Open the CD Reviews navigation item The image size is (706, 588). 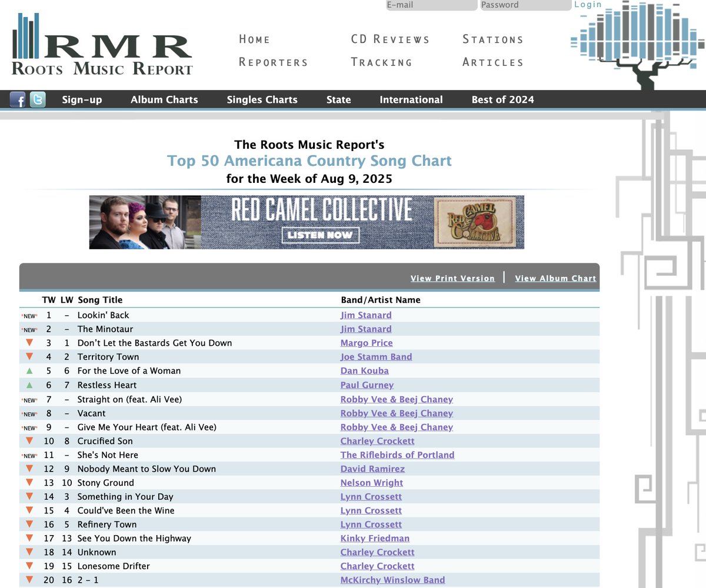click(391, 39)
